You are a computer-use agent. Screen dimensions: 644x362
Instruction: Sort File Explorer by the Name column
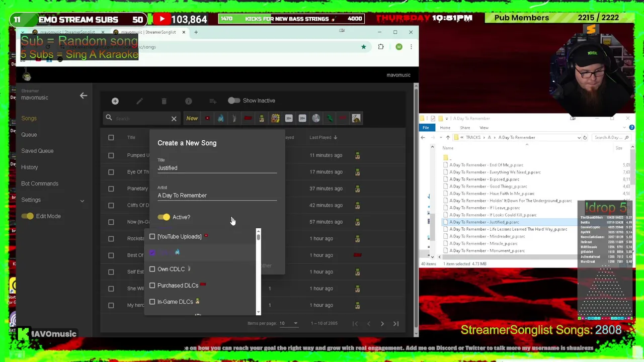click(x=448, y=148)
